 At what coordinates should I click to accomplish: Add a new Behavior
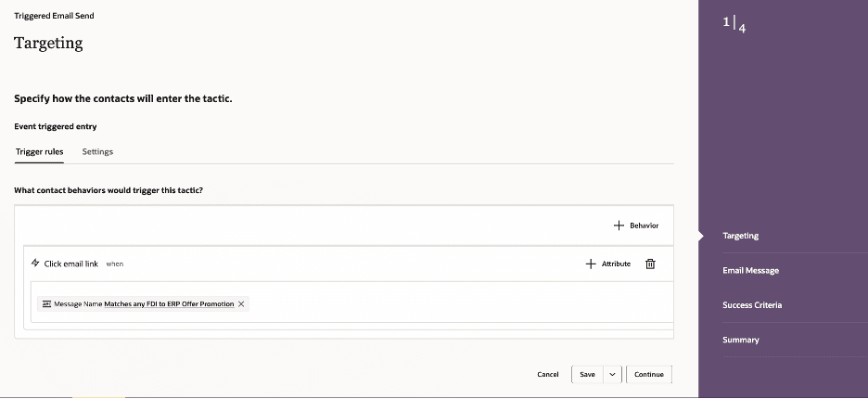click(636, 225)
